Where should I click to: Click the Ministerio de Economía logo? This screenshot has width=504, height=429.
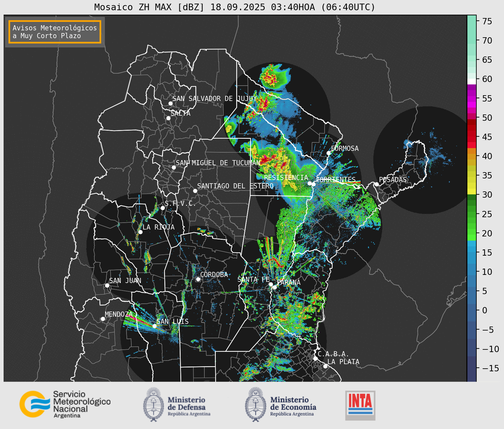(281, 404)
